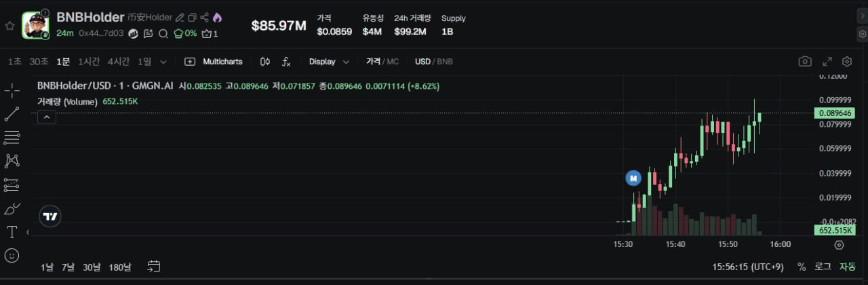Select the brush drawing tool

[12, 208]
